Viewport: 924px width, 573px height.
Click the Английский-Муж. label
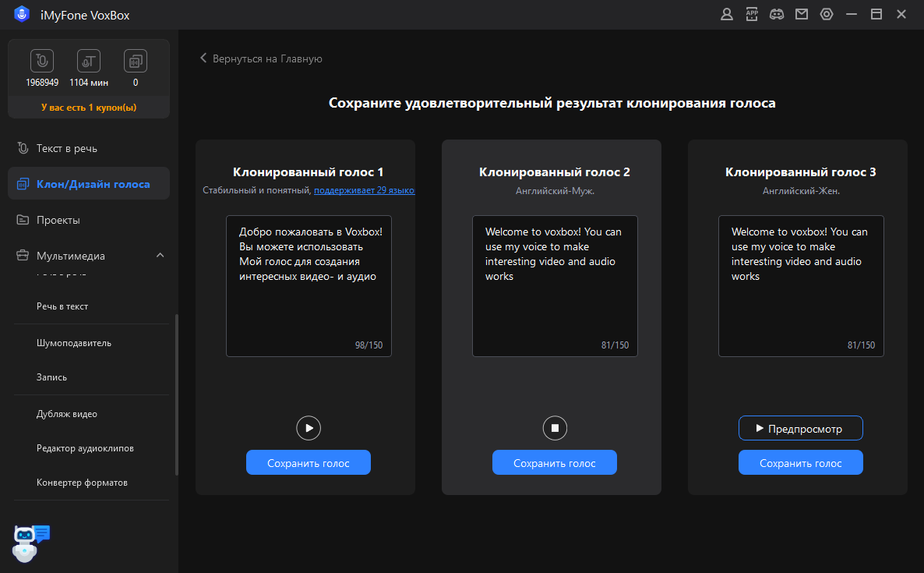tap(555, 191)
